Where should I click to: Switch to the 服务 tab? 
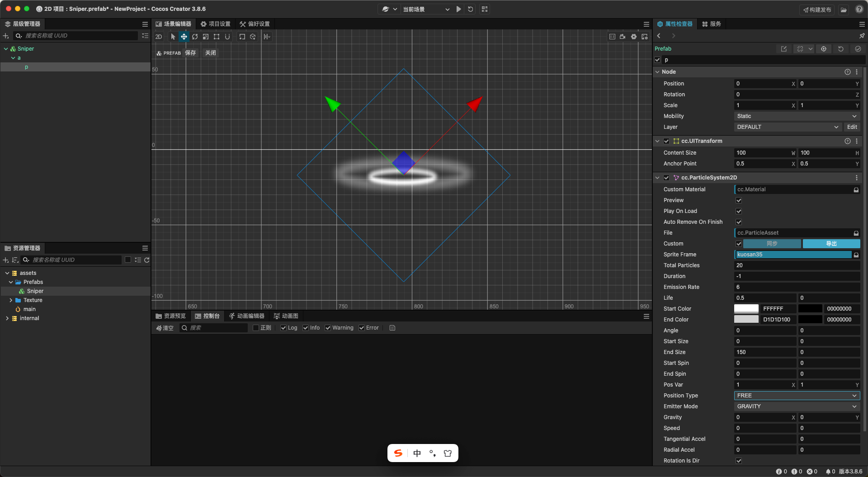point(712,24)
